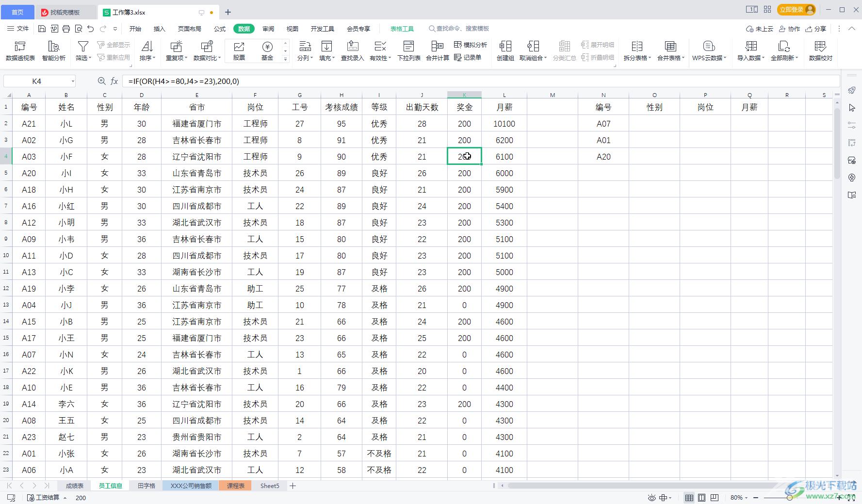Click the fx insert function icon
862x504 pixels.
pos(114,81)
